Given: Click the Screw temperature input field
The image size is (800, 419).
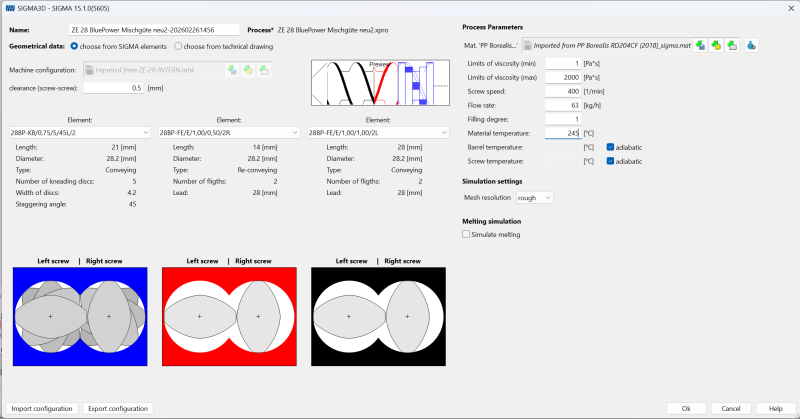Looking at the screenshot, I should [x=563, y=161].
